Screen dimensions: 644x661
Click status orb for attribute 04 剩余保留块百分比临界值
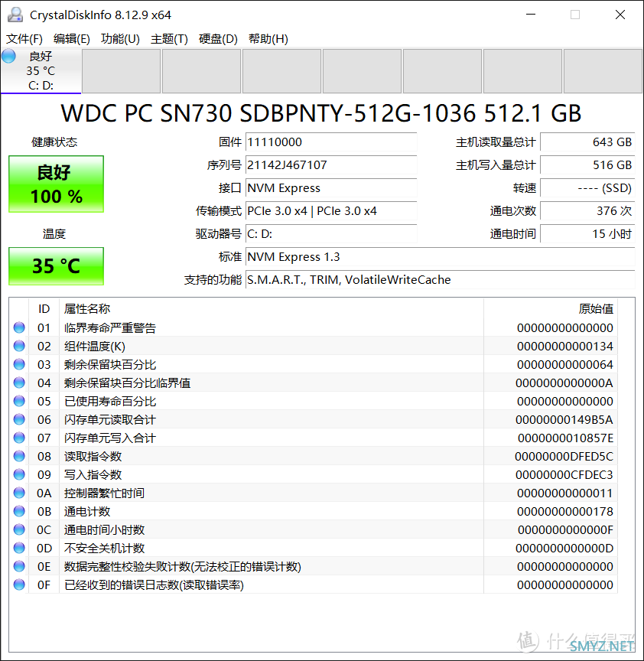click(19, 383)
